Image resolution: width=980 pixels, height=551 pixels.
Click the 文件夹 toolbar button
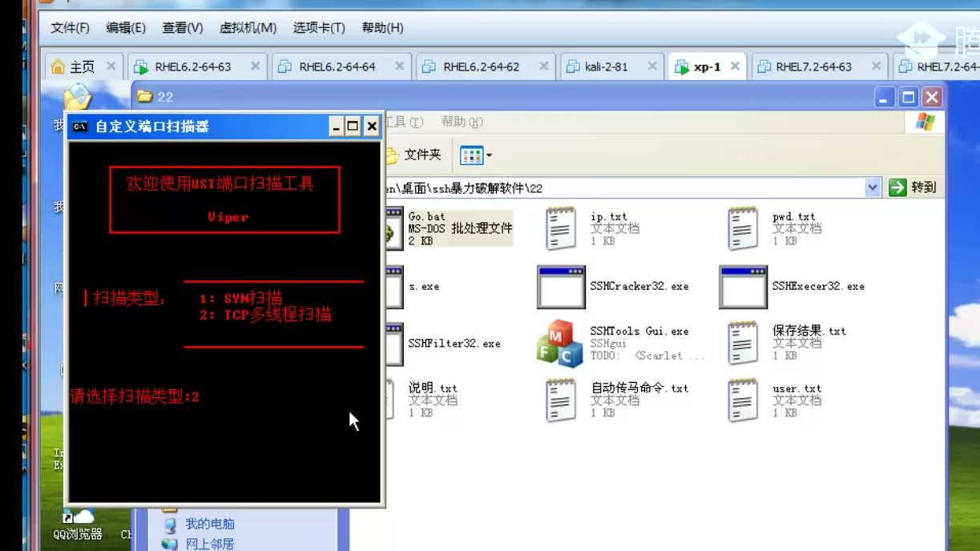pos(415,154)
